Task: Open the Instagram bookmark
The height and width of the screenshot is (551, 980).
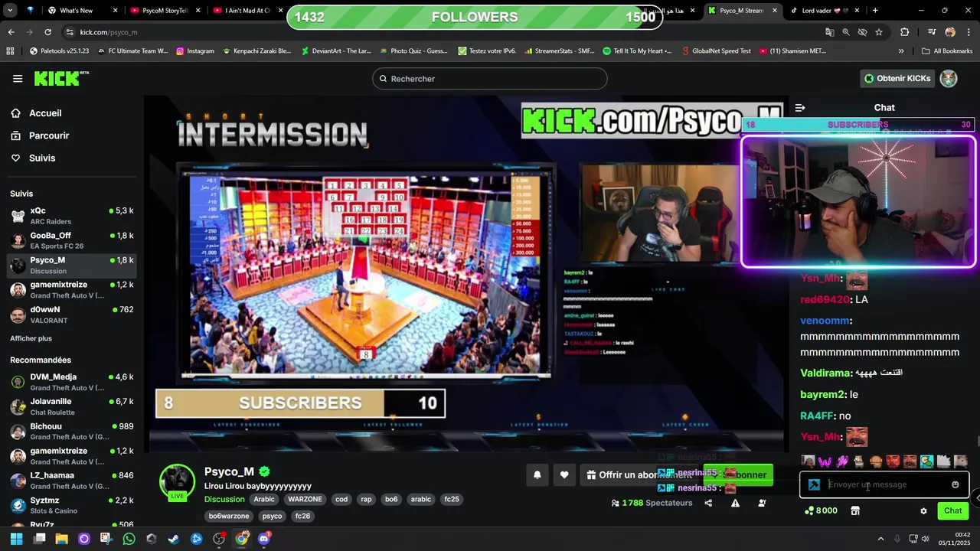Action: pos(195,51)
